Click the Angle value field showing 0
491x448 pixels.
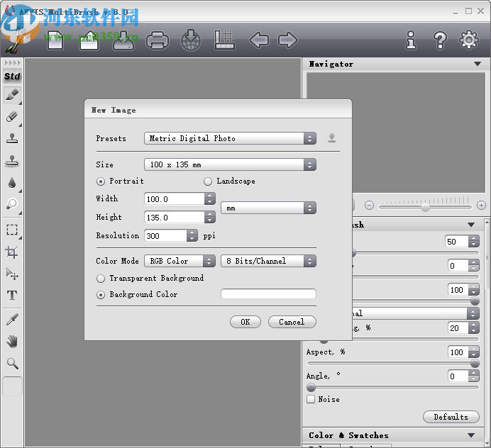[x=458, y=376]
